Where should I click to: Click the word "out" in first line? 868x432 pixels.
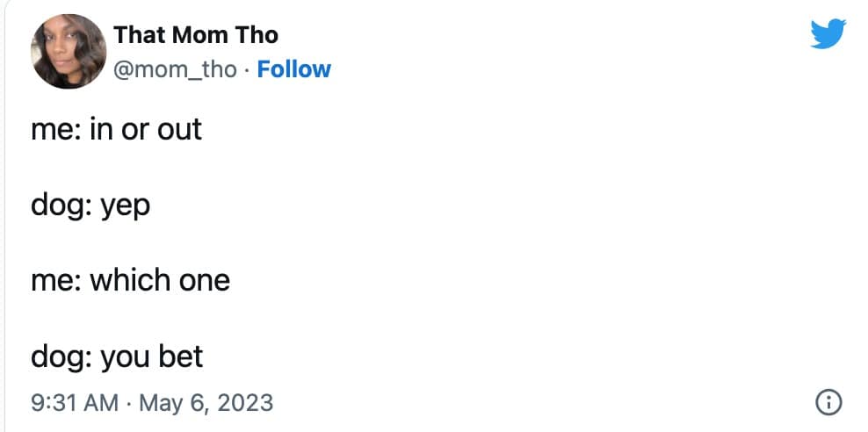point(179,129)
